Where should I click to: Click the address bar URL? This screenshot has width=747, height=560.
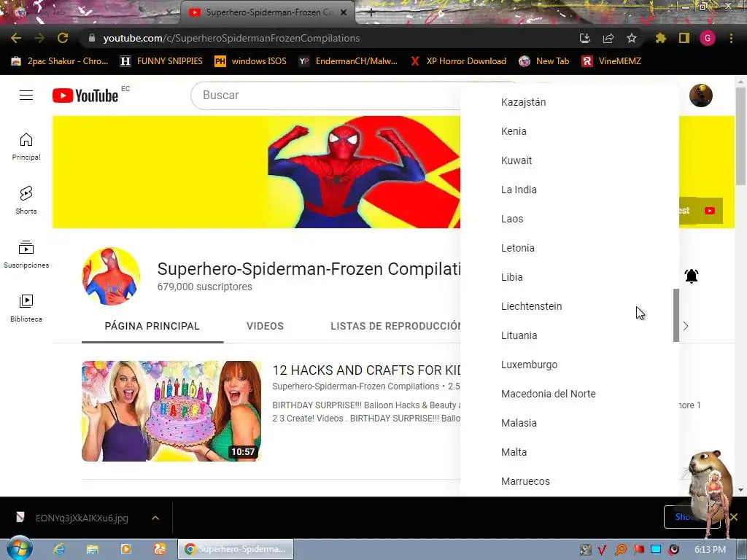(231, 38)
